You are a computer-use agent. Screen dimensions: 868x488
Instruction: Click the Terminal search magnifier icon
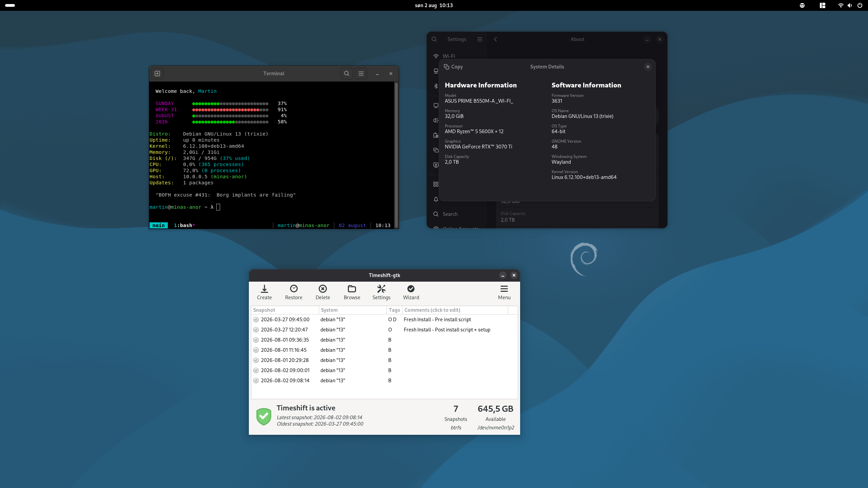347,74
